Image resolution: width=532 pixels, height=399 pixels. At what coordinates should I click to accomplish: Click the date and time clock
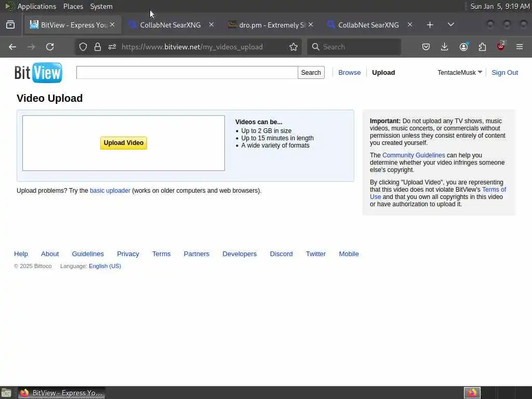pyautogui.click(x=500, y=6)
